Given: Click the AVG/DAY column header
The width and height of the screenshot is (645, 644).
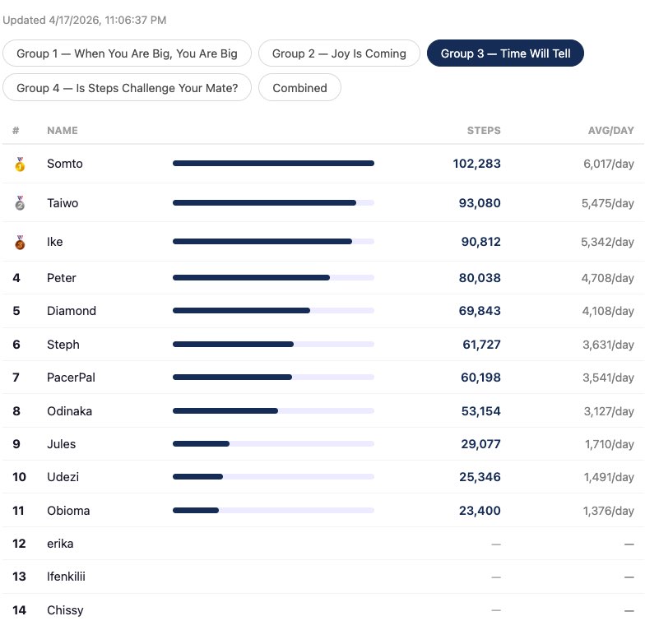Looking at the screenshot, I should tap(610, 131).
